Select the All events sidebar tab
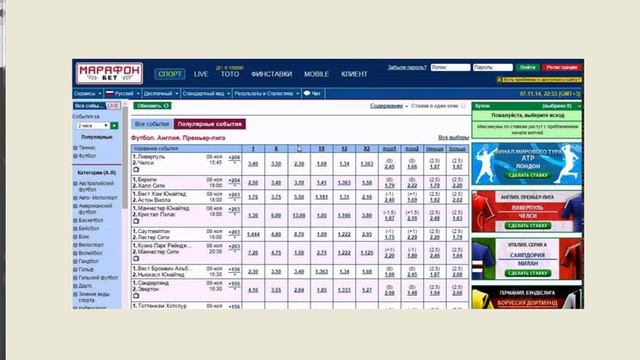The height and width of the screenshot is (360, 640). [x=89, y=106]
